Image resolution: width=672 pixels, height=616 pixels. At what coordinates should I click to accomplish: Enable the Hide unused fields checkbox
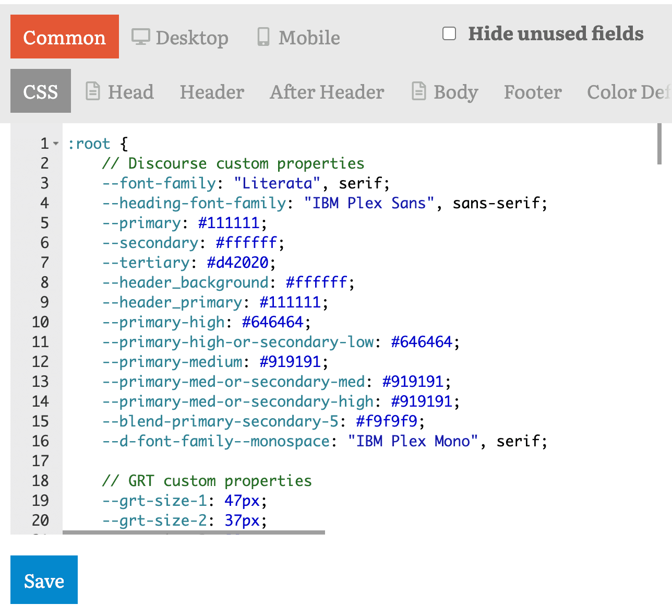tap(449, 33)
